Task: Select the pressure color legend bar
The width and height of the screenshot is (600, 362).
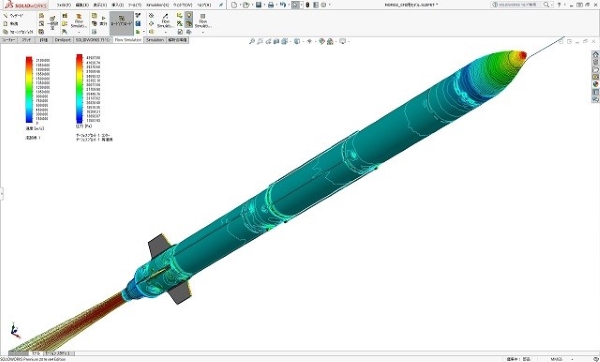Action: click(x=79, y=88)
